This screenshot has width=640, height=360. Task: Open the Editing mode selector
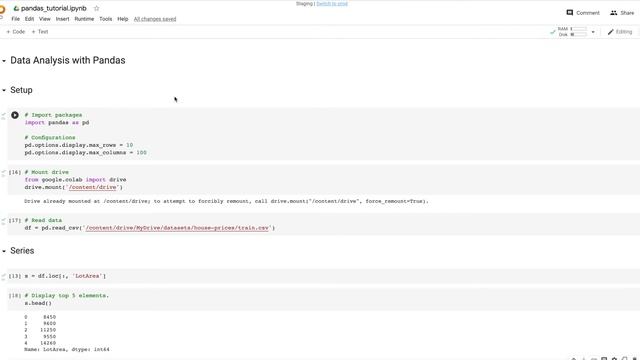coord(620,32)
